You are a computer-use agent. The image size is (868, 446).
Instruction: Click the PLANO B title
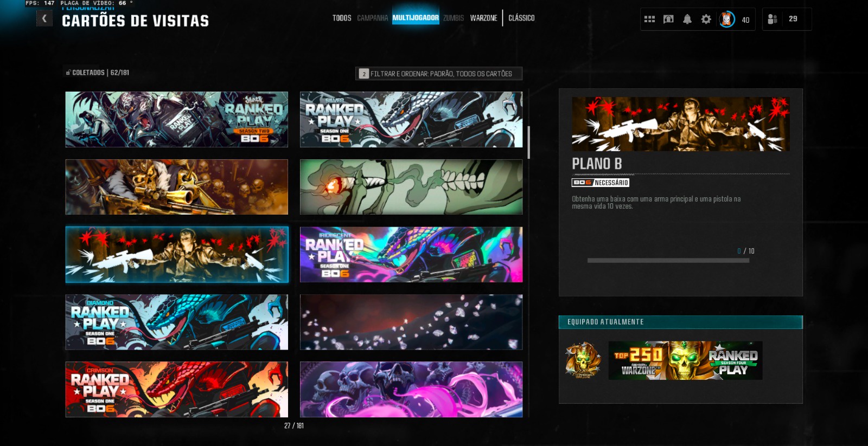click(597, 164)
